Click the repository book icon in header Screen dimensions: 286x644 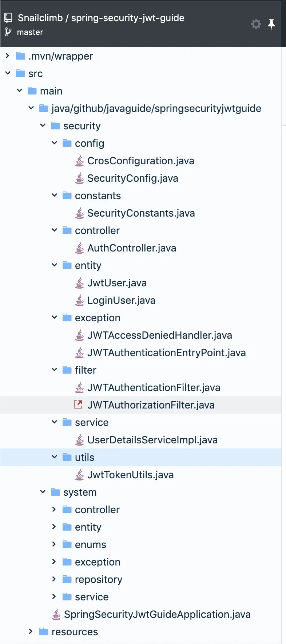point(8,17)
